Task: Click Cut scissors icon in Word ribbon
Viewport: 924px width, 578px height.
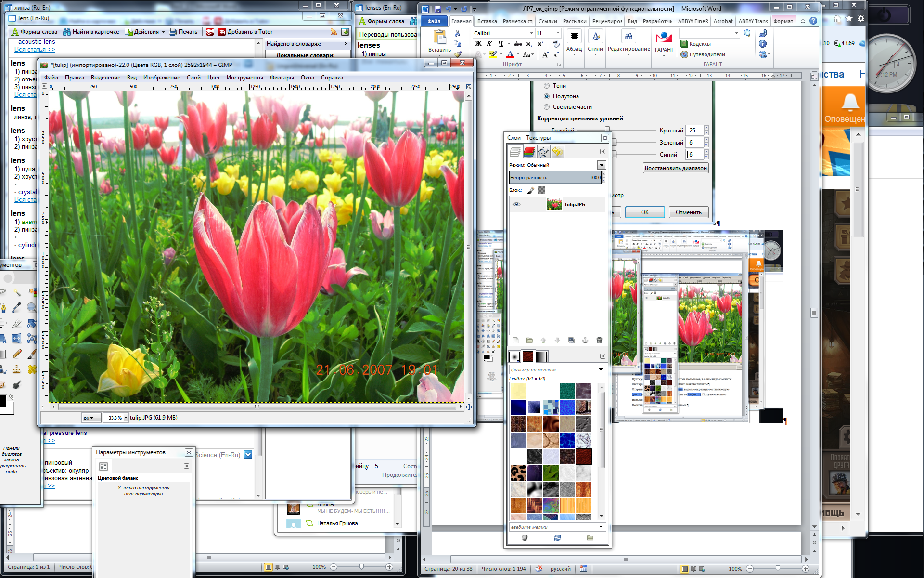Action: tap(457, 33)
